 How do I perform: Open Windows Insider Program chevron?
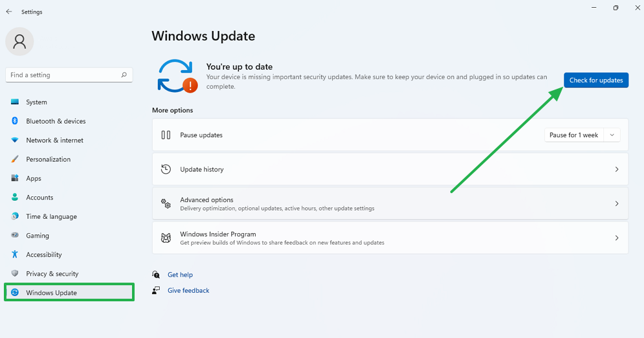(616, 238)
